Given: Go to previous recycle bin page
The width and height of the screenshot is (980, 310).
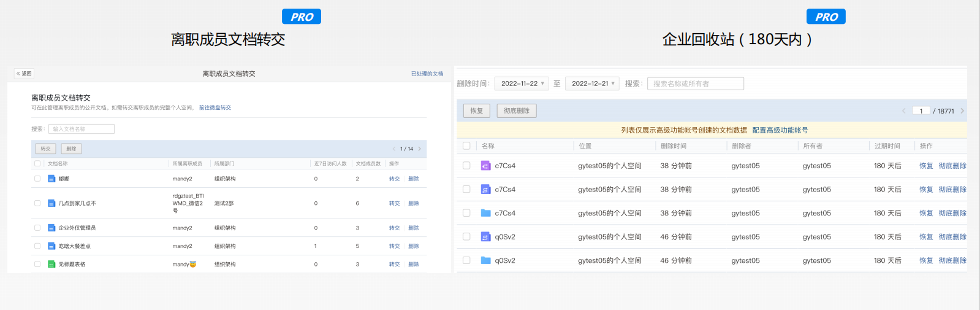Looking at the screenshot, I should pos(903,111).
